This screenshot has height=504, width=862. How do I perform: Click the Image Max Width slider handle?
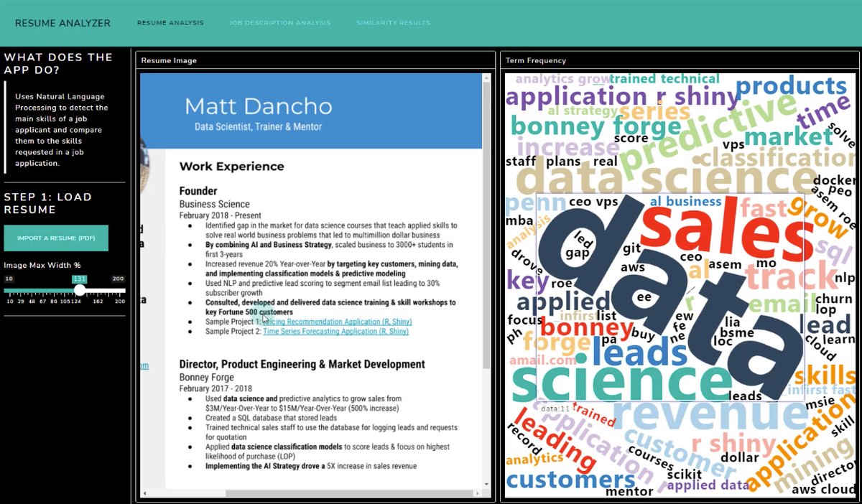coord(79,290)
